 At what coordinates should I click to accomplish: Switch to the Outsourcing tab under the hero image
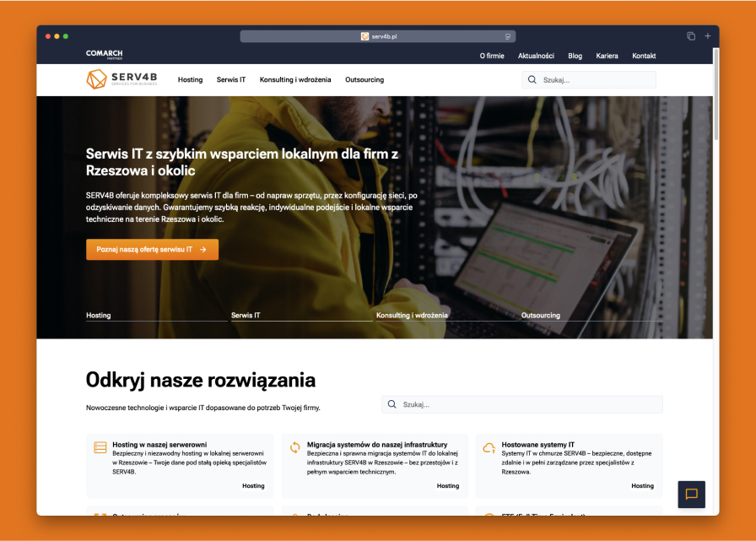[541, 315]
